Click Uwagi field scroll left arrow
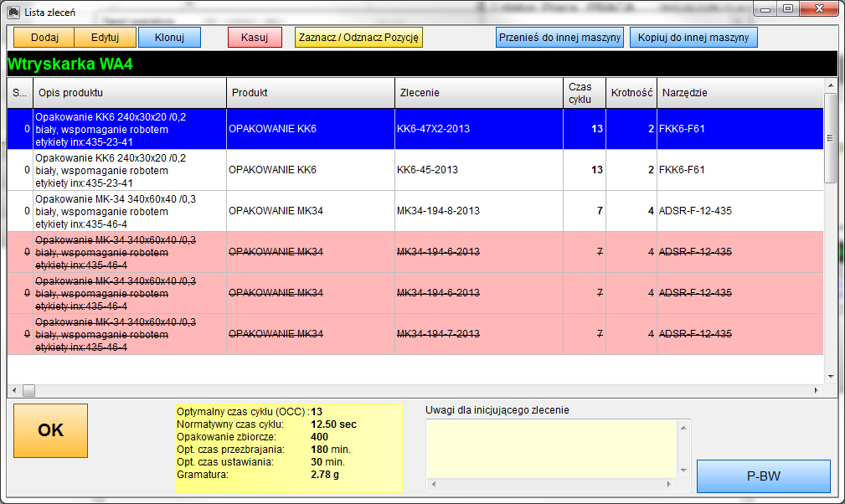This screenshot has width=845, height=504. click(x=434, y=484)
